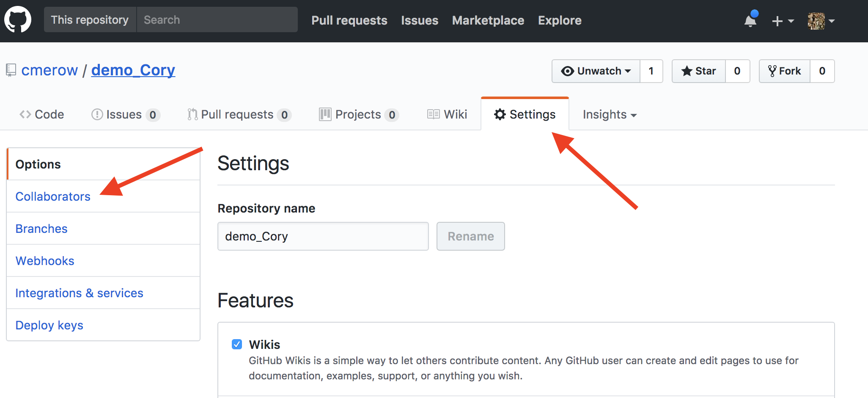This screenshot has height=398, width=868.
Task: Go to the Projects tab
Action: click(359, 114)
